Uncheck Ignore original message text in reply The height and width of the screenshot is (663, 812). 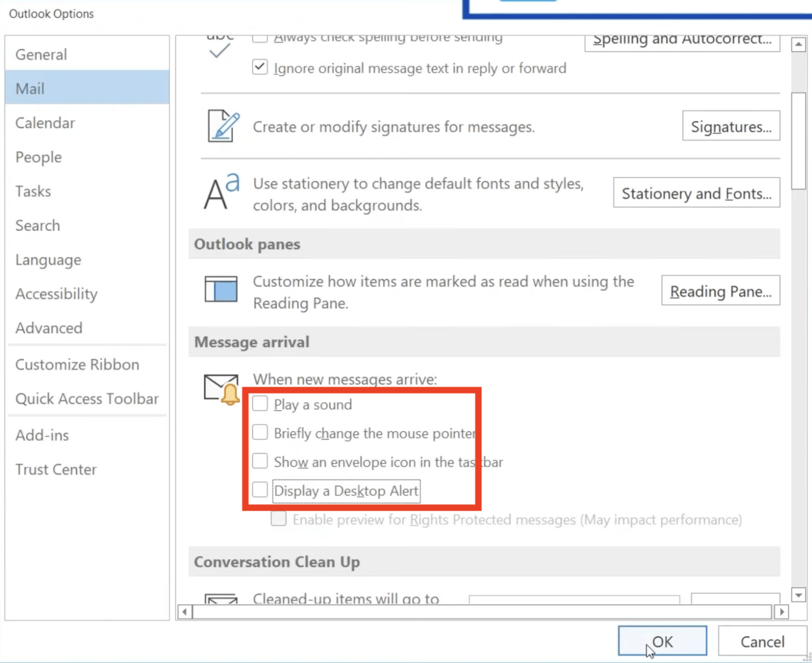(x=260, y=67)
